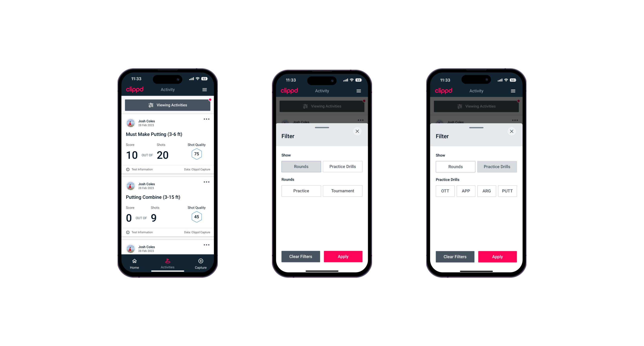Select the PUTT practice drills filter
Image resolution: width=644 pixels, height=346 pixels.
[x=508, y=191]
